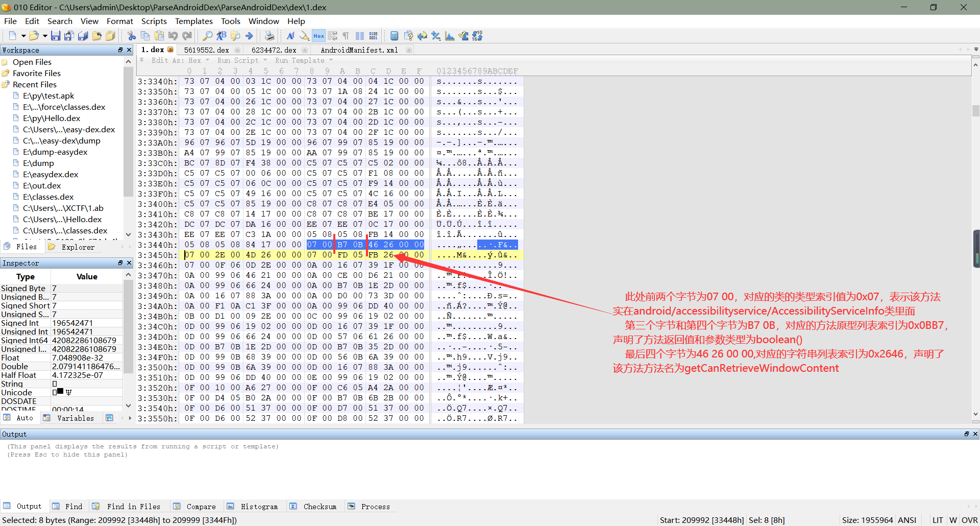The image size is (980, 526).
Task: Click the LIT endian indicator in status bar
Action: point(938,520)
